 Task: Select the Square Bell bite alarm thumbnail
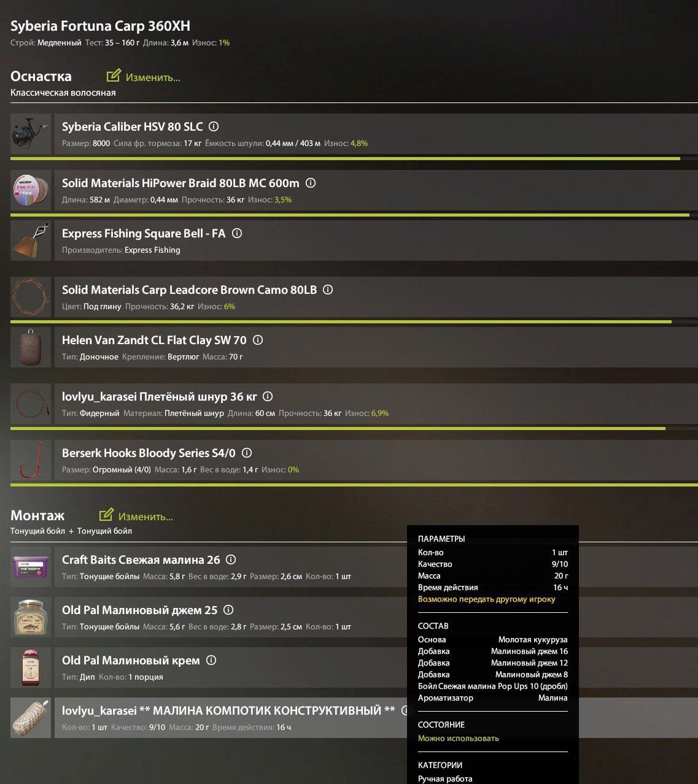point(31,240)
